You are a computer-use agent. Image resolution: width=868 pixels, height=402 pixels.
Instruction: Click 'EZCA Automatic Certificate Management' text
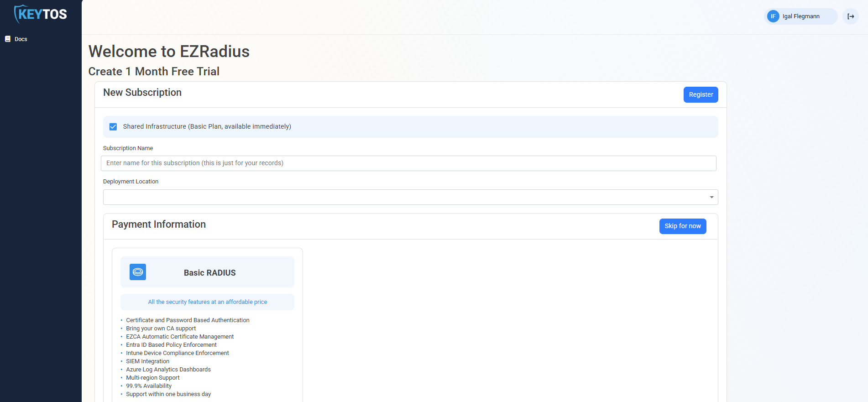(180, 337)
